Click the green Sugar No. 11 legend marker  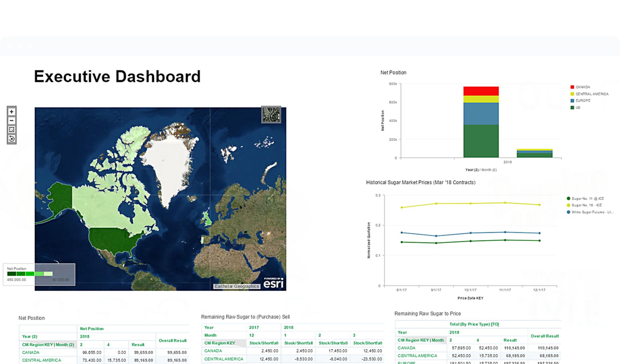[569, 199]
